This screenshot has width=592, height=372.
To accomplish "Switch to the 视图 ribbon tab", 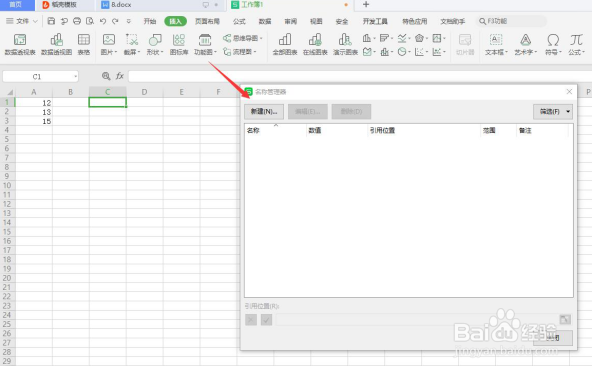I will 316,21.
